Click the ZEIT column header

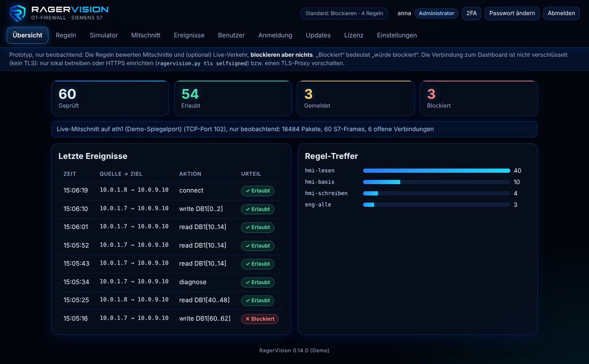pos(70,174)
